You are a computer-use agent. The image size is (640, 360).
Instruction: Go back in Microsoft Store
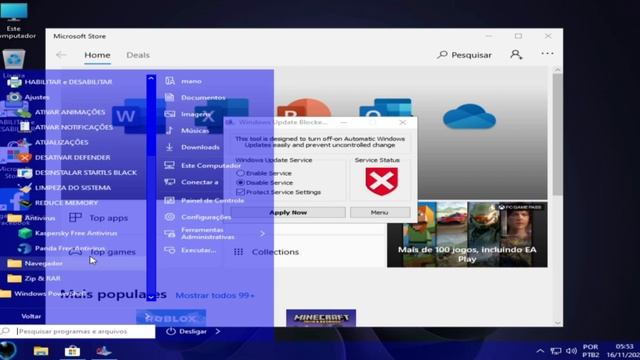pos(61,55)
